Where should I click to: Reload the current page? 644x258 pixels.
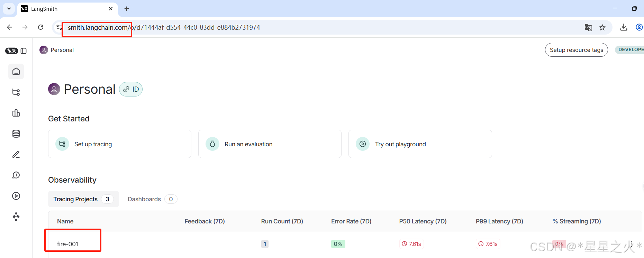pos(41,27)
